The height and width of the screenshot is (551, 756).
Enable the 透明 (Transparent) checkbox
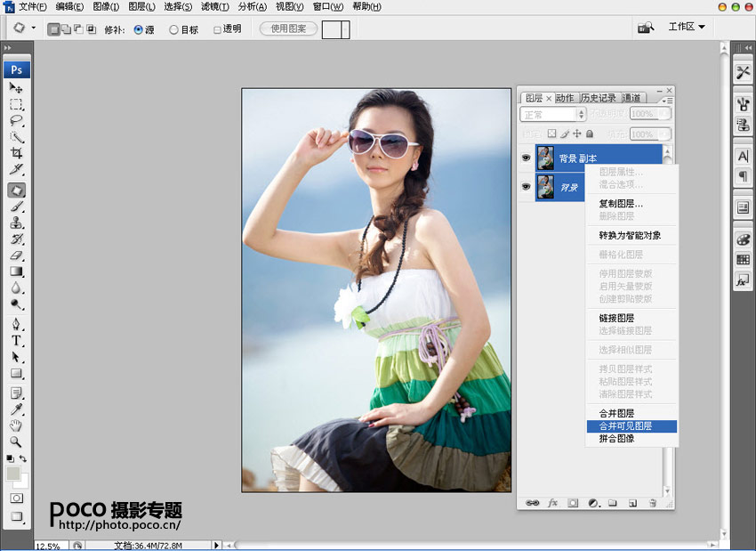click(x=218, y=29)
